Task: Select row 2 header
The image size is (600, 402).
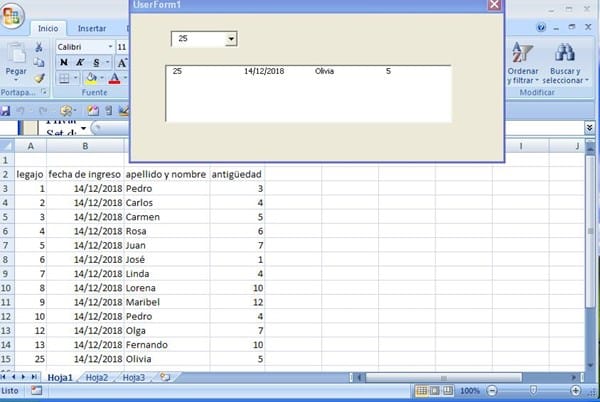Action: click(x=7, y=174)
